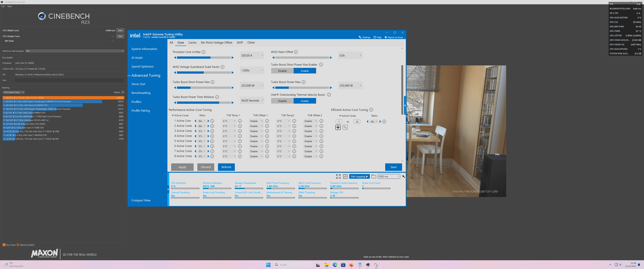Start Cinebench CPU Multi Core test
This screenshot has height=269, width=644.
point(120,30)
